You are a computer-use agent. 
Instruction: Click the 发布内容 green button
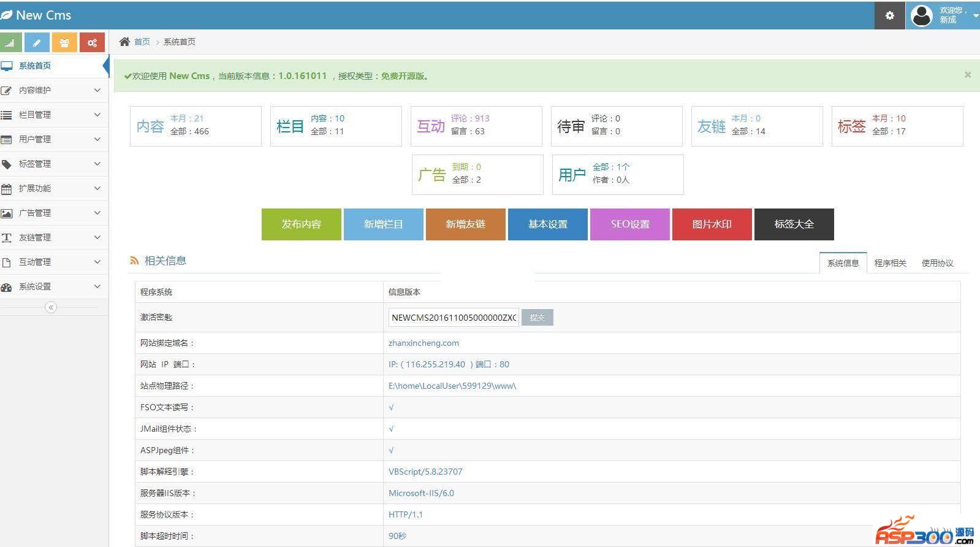(302, 224)
